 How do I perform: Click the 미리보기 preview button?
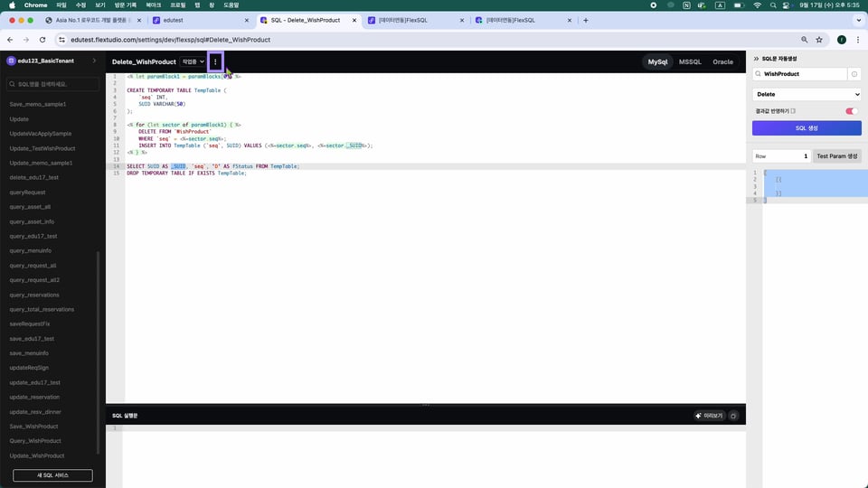709,416
